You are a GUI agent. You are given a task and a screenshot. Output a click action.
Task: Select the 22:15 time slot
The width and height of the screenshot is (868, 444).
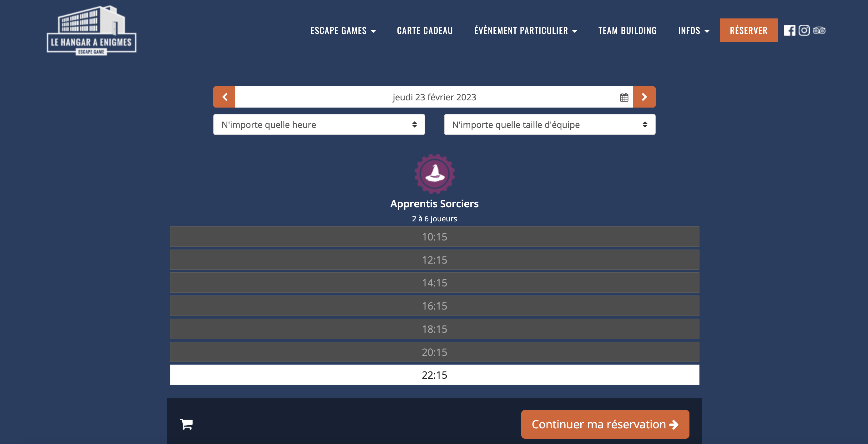[434, 375]
